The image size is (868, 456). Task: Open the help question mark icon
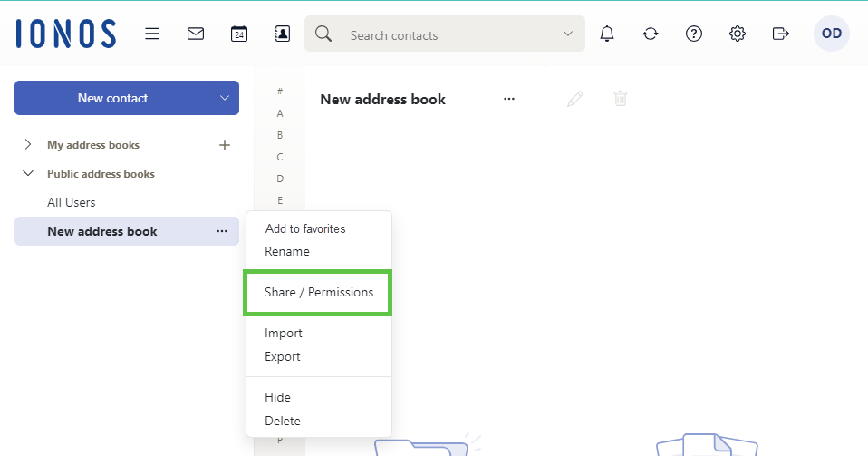[x=694, y=34]
